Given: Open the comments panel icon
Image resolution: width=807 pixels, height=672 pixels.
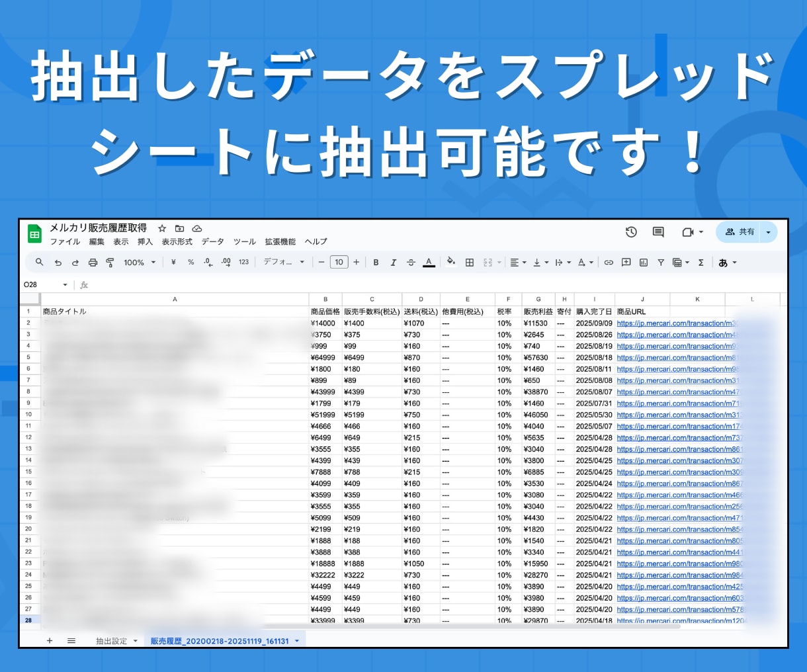Looking at the screenshot, I should pyautogui.click(x=658, y=232).
